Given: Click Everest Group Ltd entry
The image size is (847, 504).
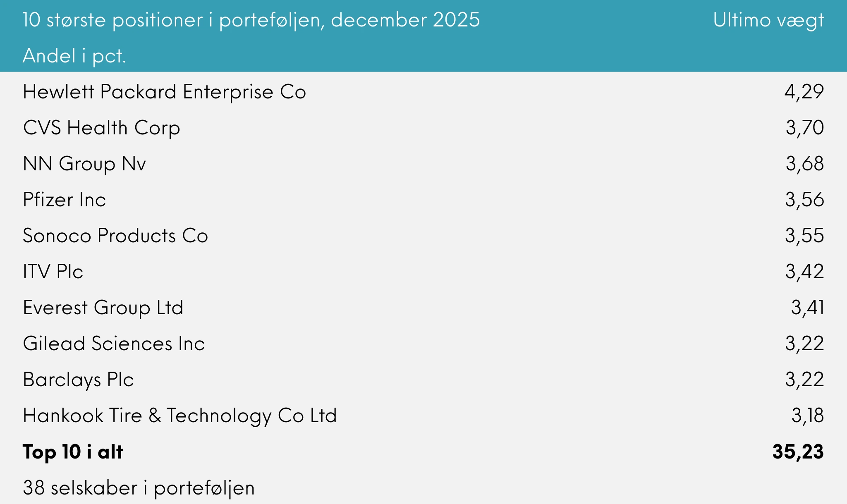Looking at the screenshot, I should click(x=103, y=308).
